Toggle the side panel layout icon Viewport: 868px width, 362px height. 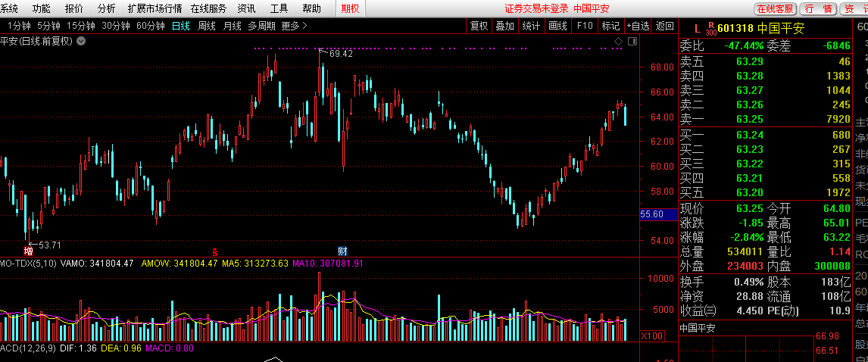point(632,42)
